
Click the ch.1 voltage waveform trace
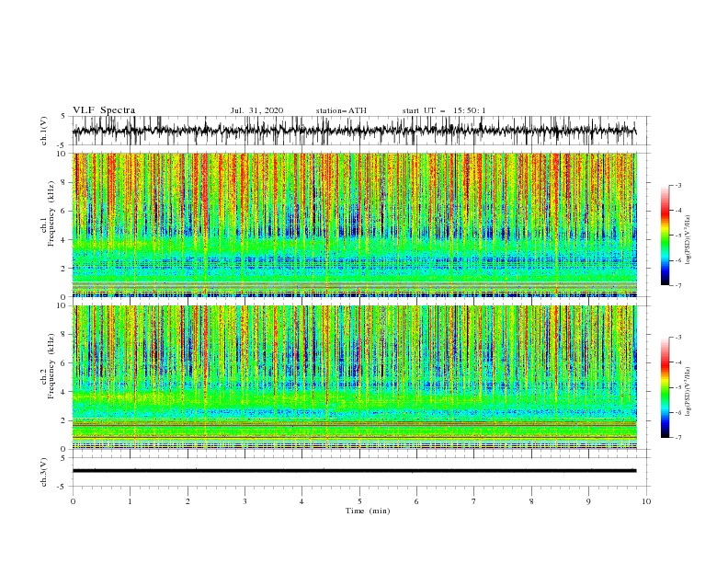pyautogui.click(x=355, y=131)
